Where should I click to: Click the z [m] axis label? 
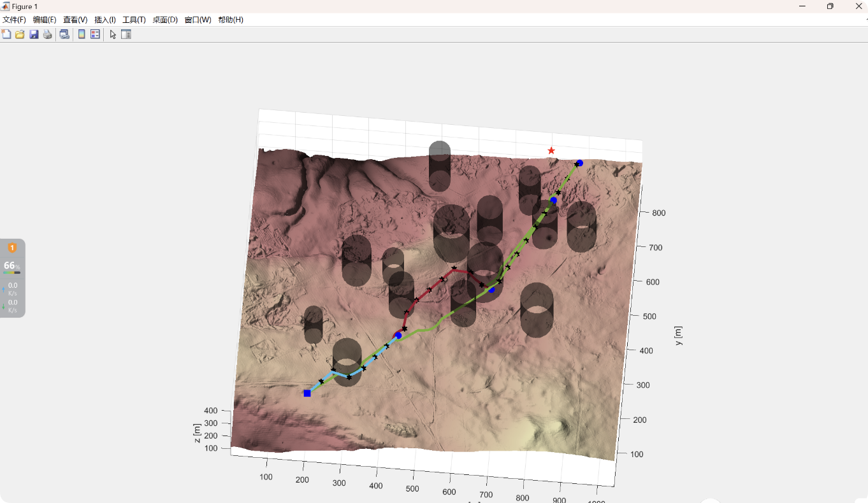pyautogui.click(x=198, y=434)
